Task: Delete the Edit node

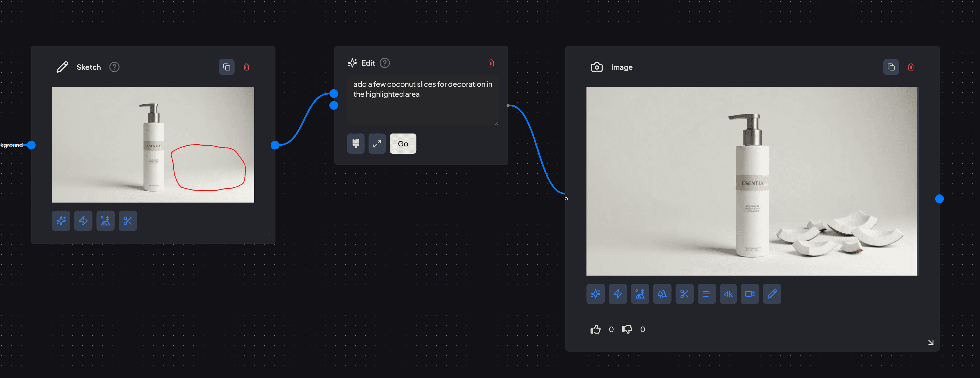Action: pyautogui.click(x=491, y=63)
